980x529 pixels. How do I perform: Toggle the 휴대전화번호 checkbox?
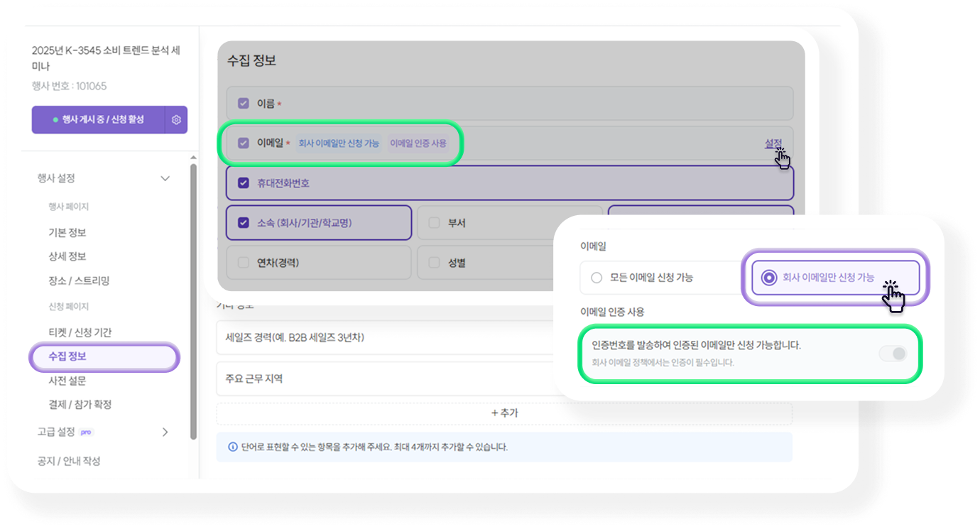point(244,183)
